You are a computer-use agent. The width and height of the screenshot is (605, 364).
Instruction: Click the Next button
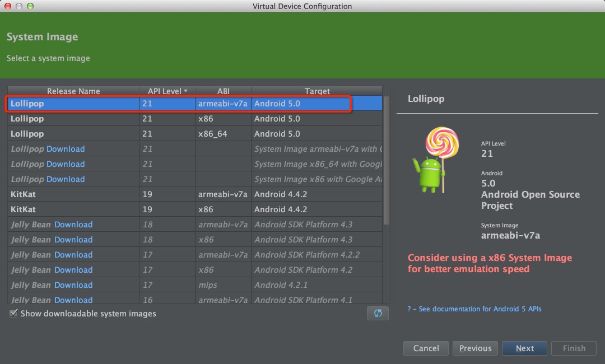tap(524, 348)
